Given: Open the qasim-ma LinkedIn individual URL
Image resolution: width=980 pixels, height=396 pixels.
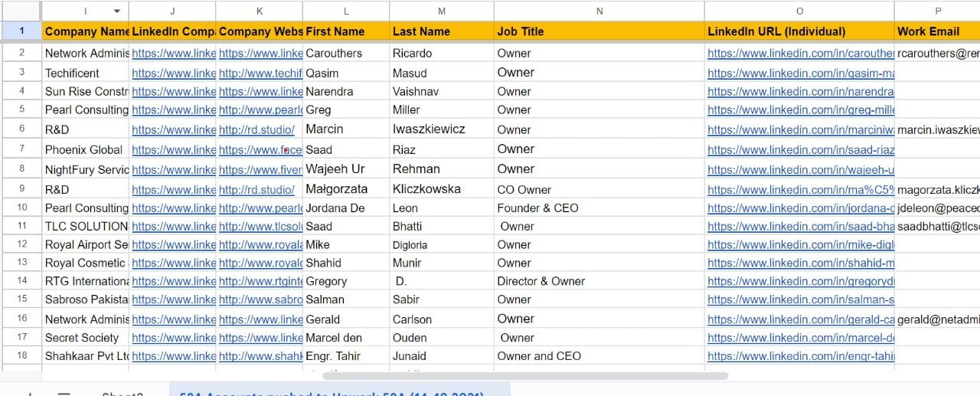Looking at the screenshot, I should pos(800,74).
